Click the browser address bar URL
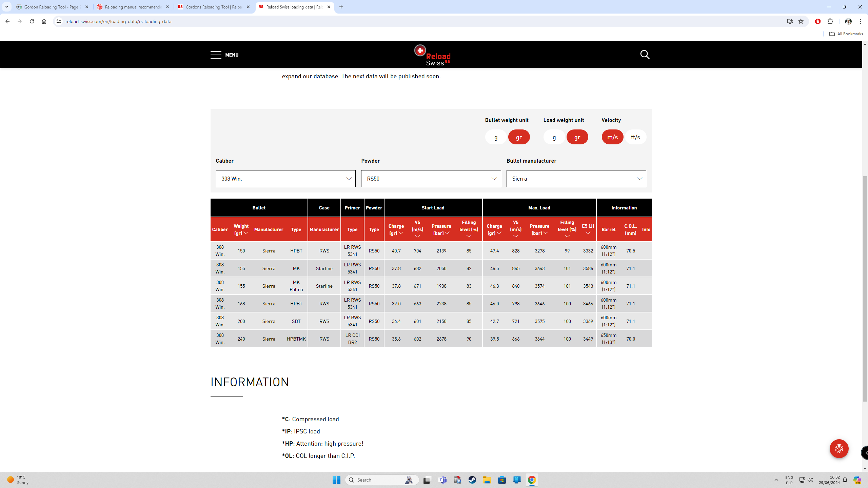The height and width of the screenshot is (488, 868). pyautogui.click(x=118, y=21)
